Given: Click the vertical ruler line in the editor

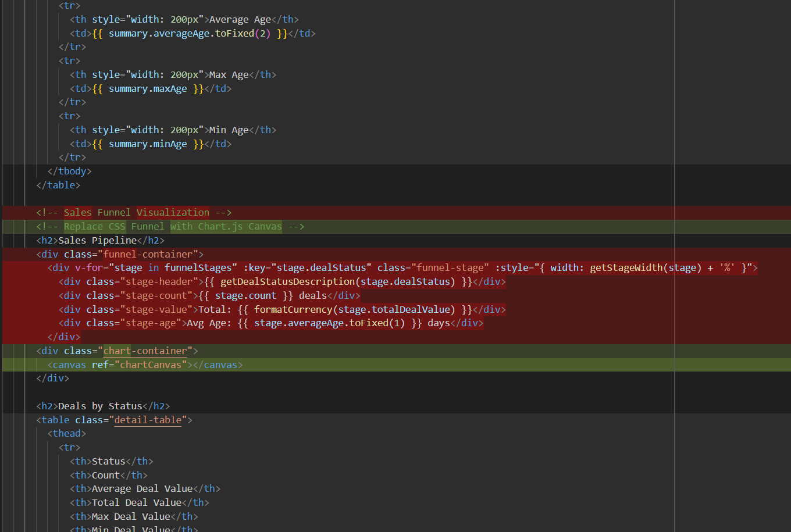Looking at the screenshot, I should [x=673, y=262].
